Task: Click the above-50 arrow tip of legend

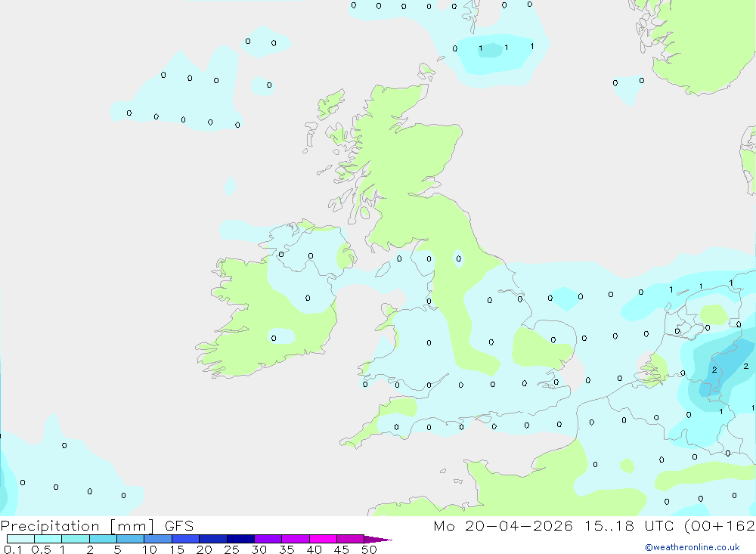Action: pyautogui.click(x=378, y=540)
